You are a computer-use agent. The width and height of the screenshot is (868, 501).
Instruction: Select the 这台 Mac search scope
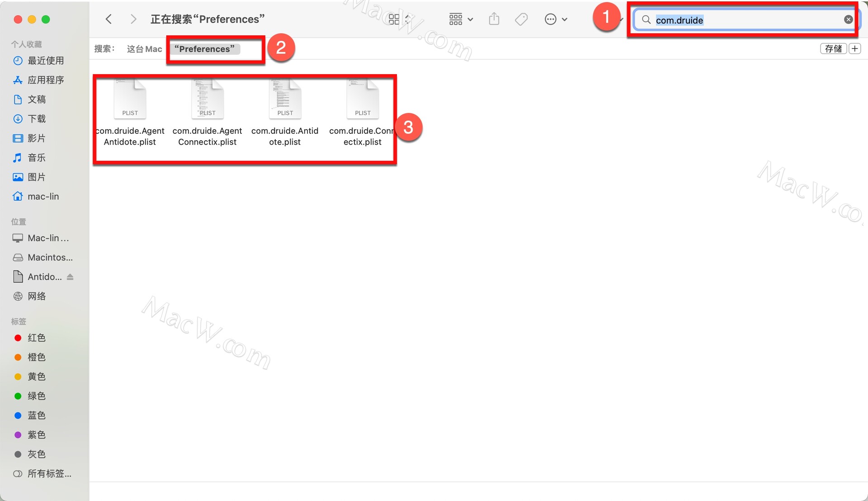coord(144,49)
